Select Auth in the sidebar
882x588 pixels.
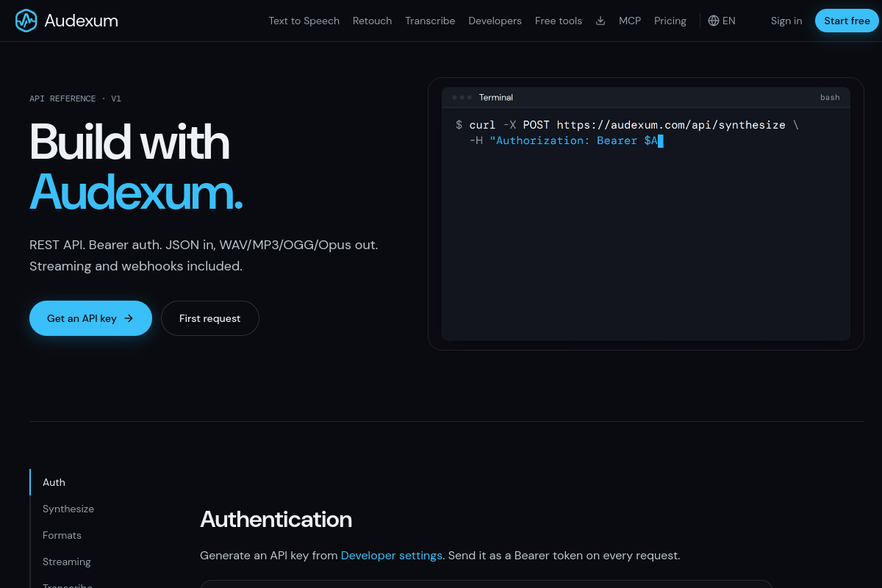point(54,482)
